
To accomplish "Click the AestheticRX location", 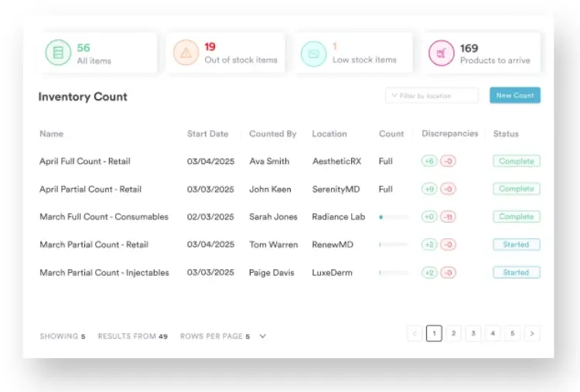I will pos(336,162).
